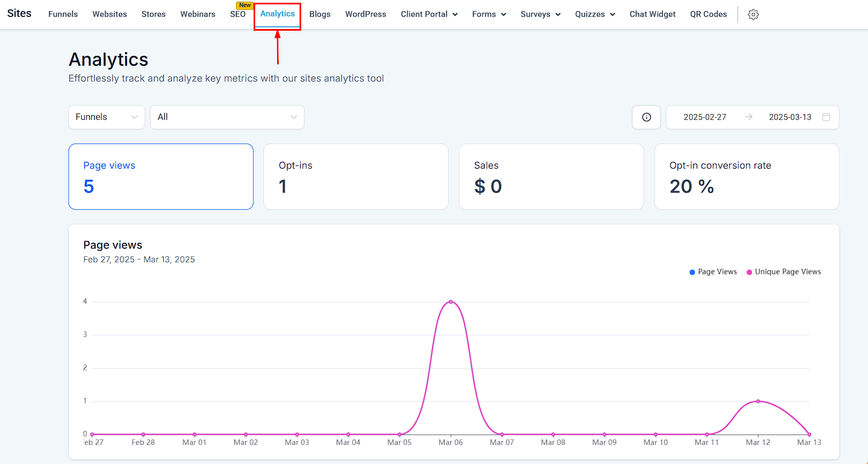Select the Opt-ins metric card

click(x=355, y=176)
